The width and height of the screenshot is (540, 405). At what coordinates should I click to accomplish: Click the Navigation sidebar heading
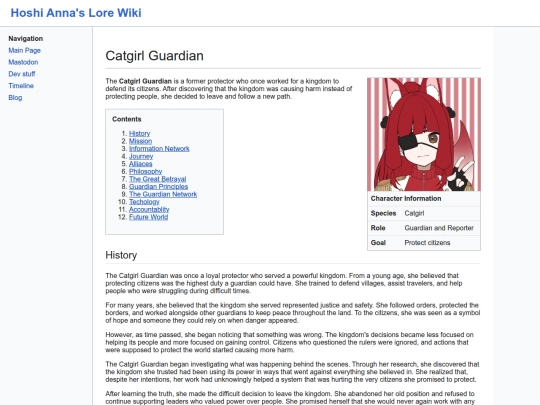coord(25,39)
